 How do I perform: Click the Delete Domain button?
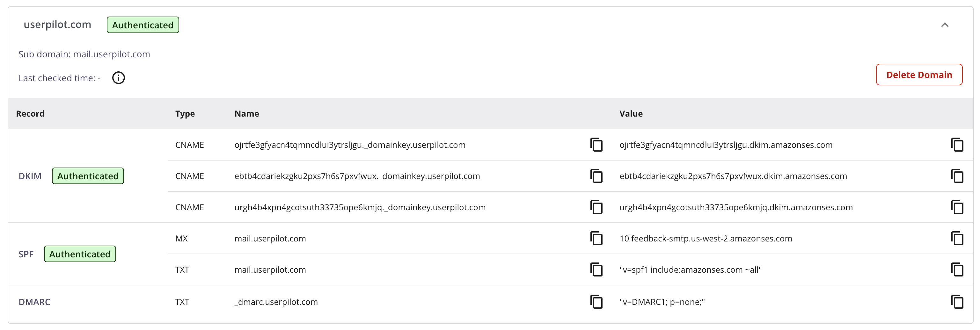[919, 75]
